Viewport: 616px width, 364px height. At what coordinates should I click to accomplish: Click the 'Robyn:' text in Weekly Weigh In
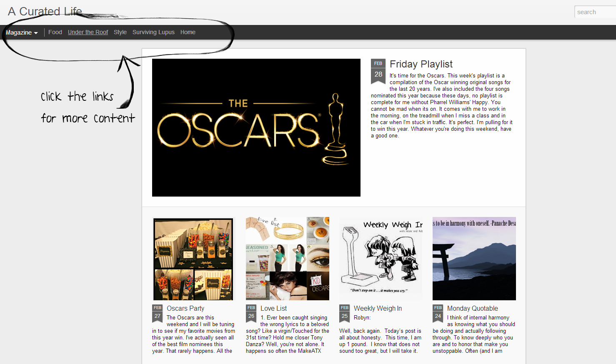[362, 317]
